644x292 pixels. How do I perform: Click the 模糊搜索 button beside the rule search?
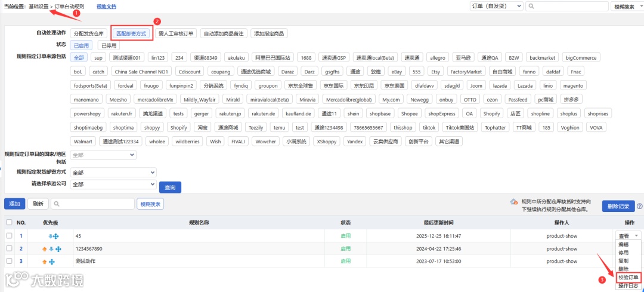coord(150,204)
